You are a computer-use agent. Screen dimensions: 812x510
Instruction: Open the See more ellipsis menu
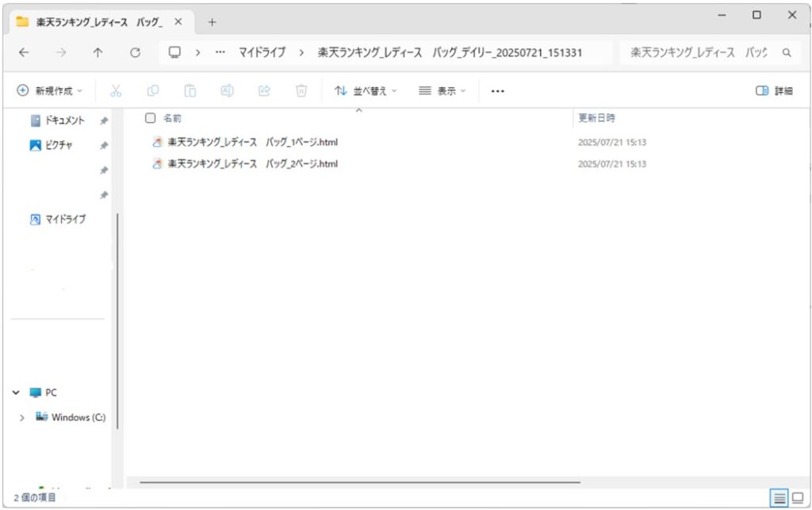point(498,91)
